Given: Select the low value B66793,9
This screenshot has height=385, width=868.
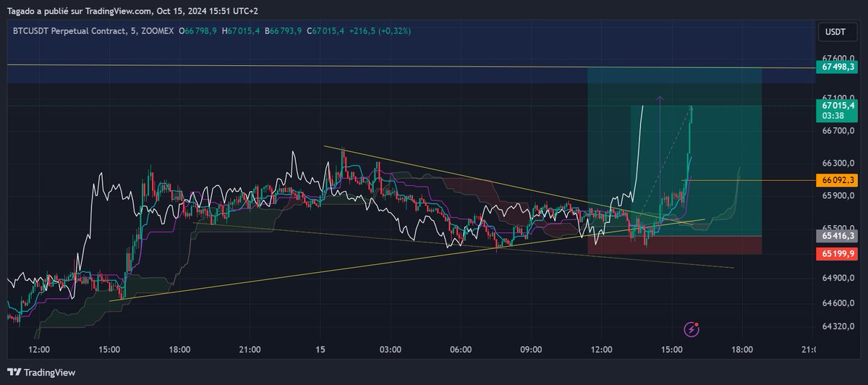Looking at the screenshot, I should click(284, 30).
